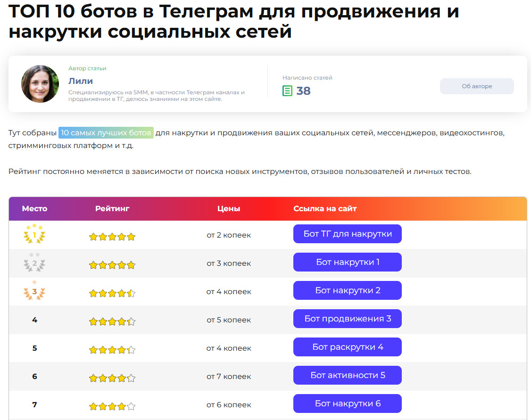531x420 pixels.
Task: Open 'Бот накрутки 1' button
Action: [x=348, y=262]
